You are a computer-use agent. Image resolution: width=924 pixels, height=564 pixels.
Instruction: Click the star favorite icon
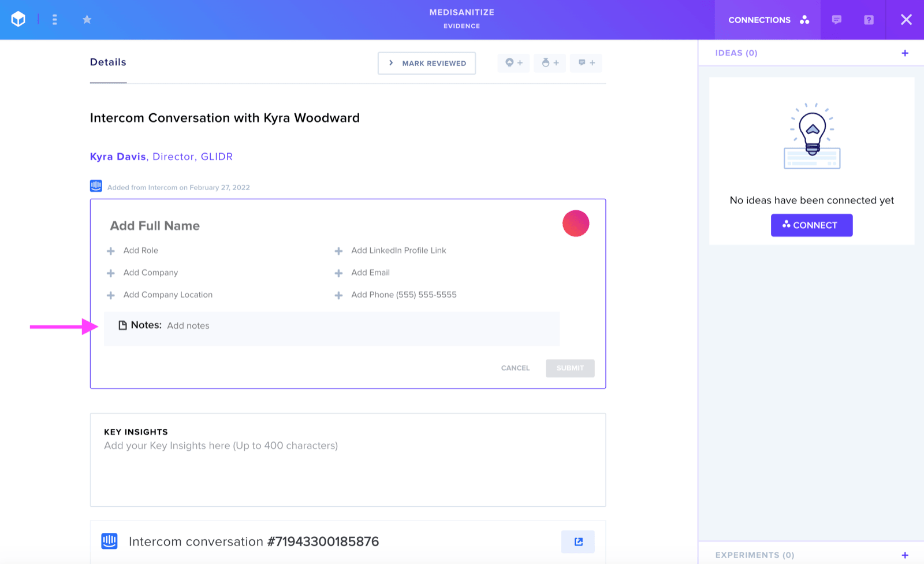click(x=87, y=20)
